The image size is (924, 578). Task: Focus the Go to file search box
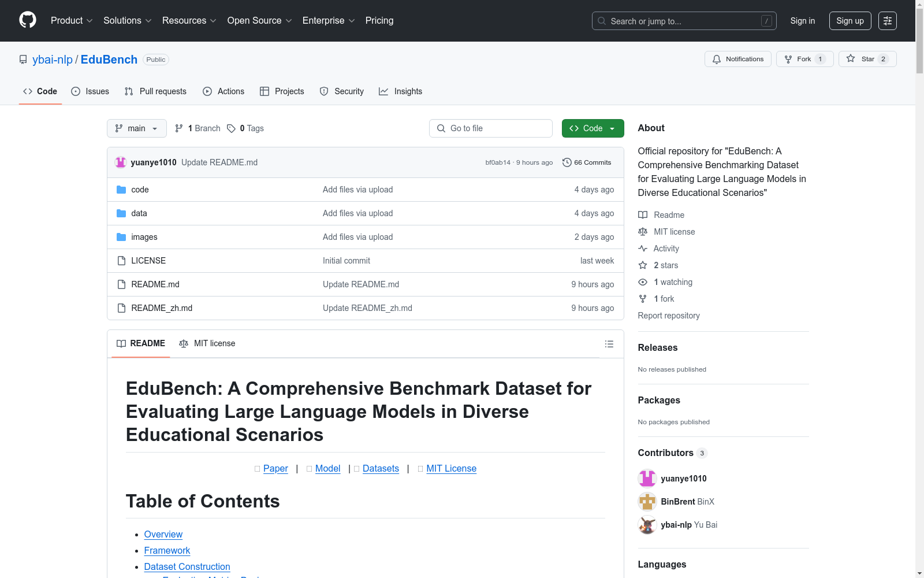pyautogui.click(x=491, y=128)
